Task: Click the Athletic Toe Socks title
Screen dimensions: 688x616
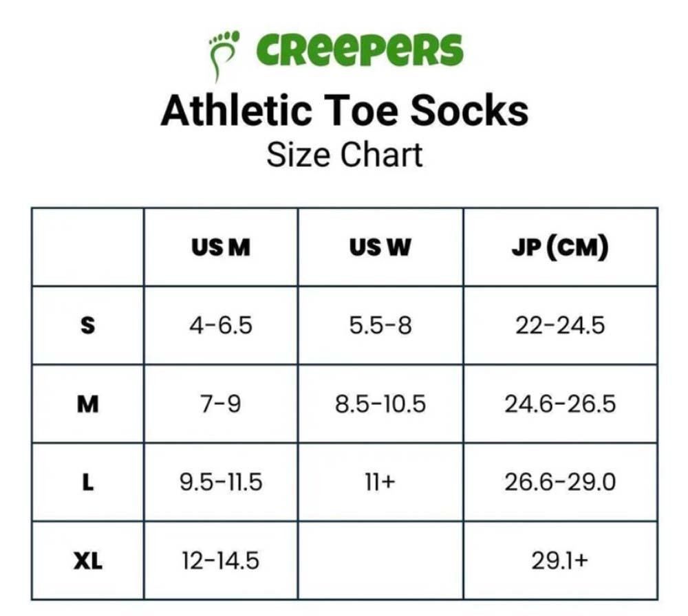Action: click(x=344, y=110)
